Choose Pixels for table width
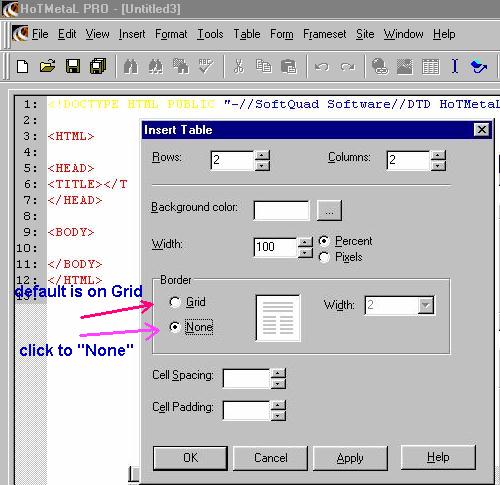The image size is (500, 485). pos(324,257)
